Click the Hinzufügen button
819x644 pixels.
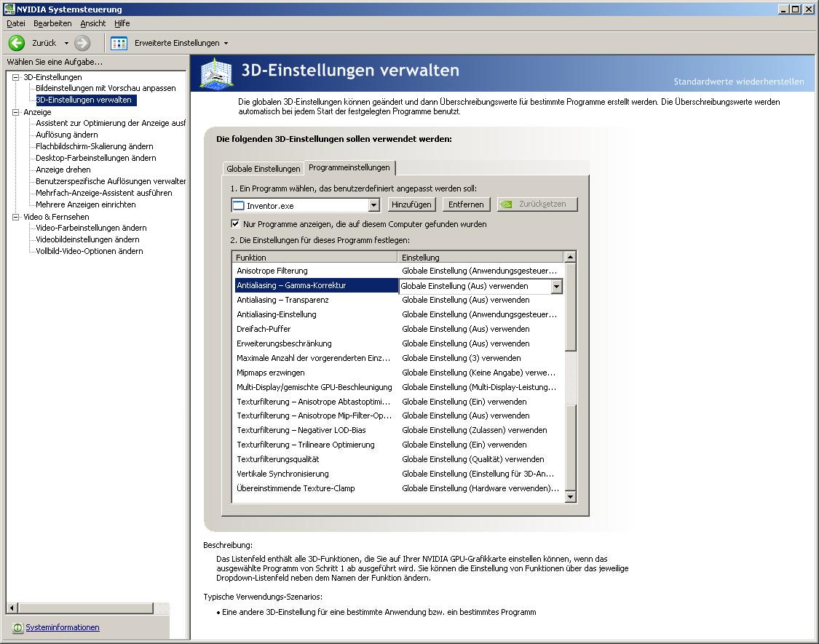click(411, 204)
